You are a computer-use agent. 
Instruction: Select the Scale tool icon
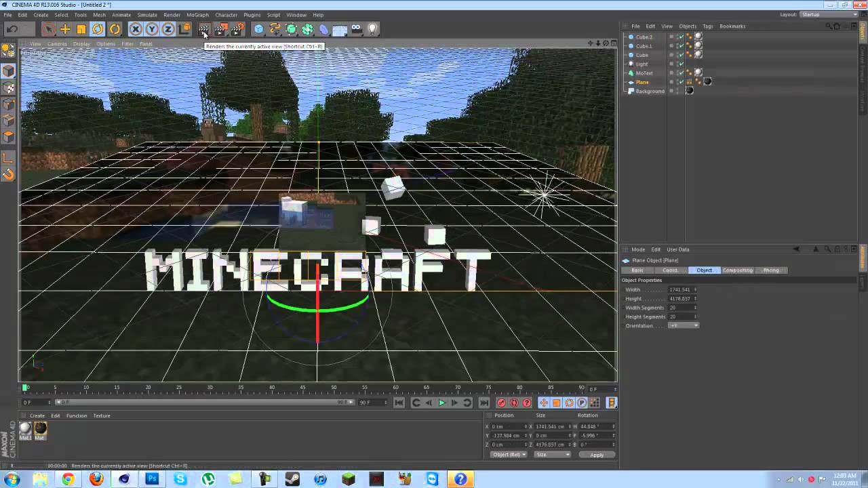click(x=81, y=29)
